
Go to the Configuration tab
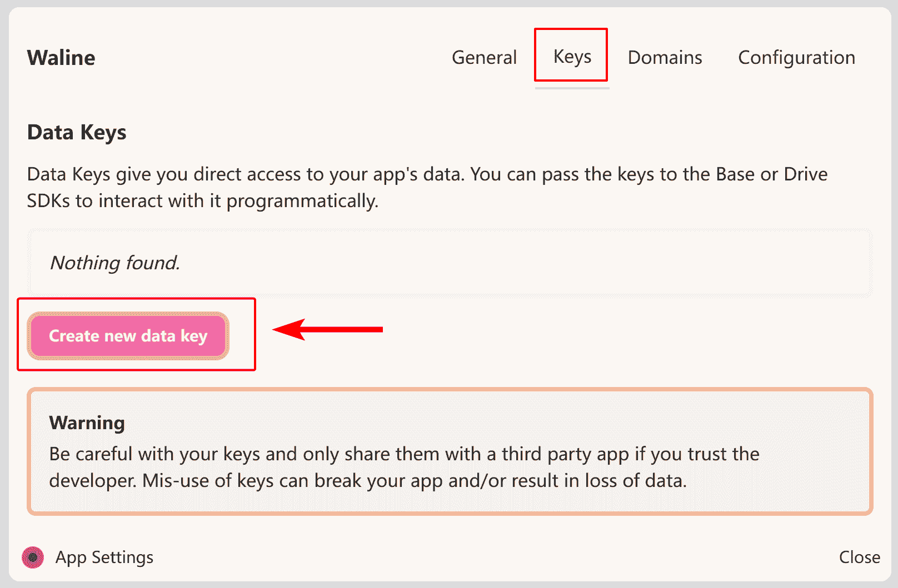pos(796,58)
